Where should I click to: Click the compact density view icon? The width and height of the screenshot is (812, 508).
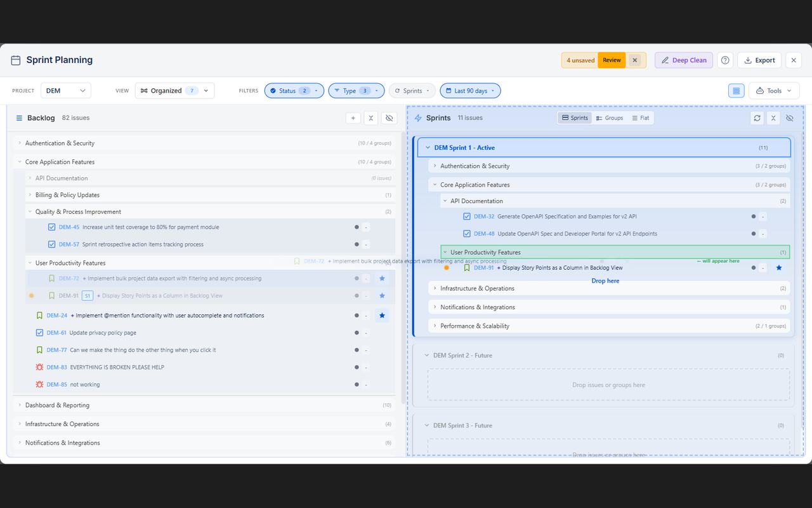[x=736, y=90]
